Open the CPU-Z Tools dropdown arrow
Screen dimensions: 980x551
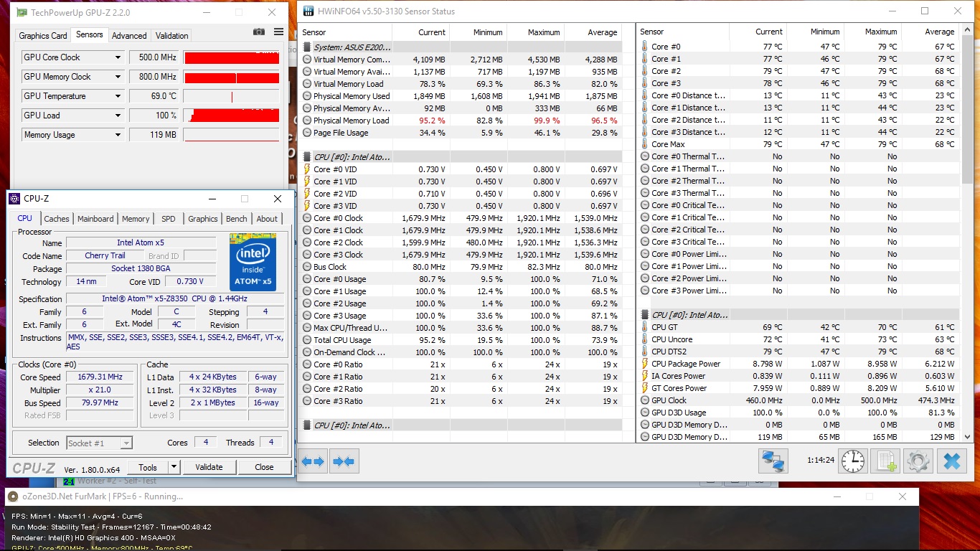point(173,467)
